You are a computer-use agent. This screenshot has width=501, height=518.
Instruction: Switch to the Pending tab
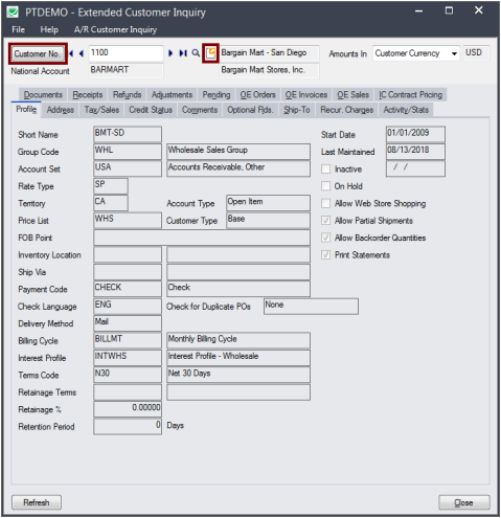[216, 95]
